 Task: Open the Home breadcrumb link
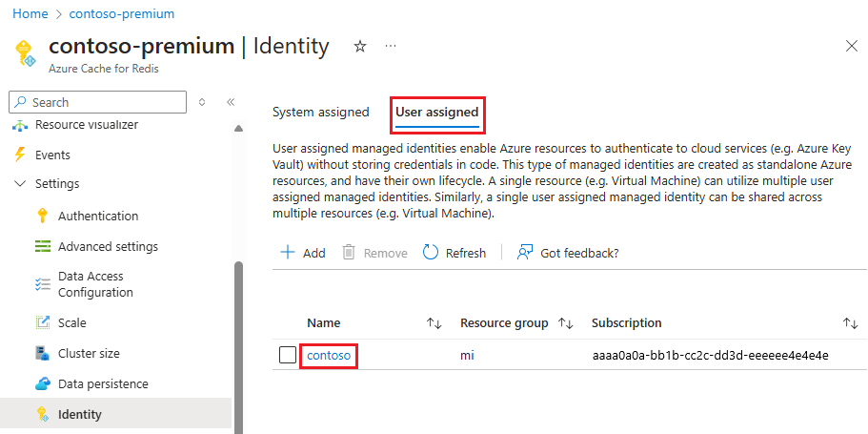(x=30, y=13)
